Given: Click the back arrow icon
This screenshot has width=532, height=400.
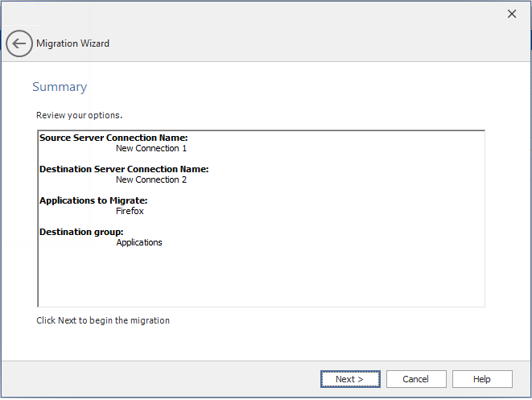Looking at the screenshot, I should pyautogui.click(x=19, y=43).
